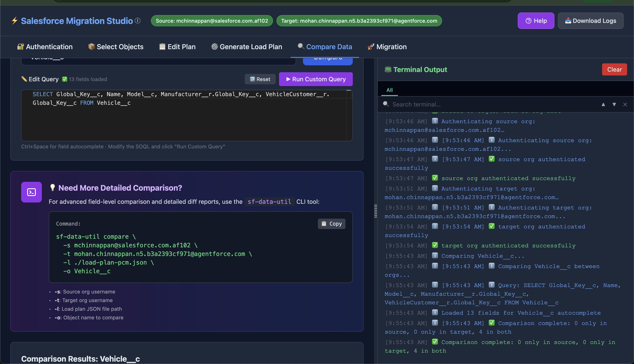Click the Select Objects package icon
The image size is (634, 364).
point(91,47)
